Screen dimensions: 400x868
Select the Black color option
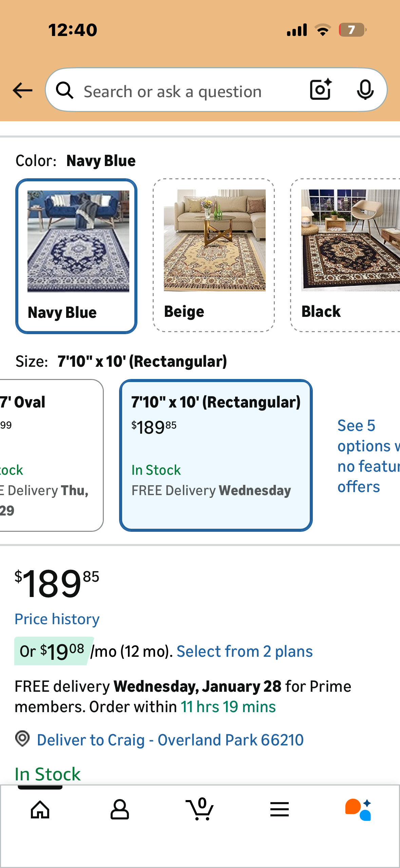coord(346,254)
